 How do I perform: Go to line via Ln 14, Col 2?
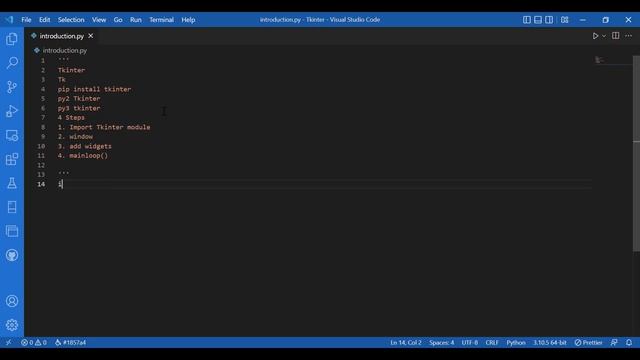(406, 342)
